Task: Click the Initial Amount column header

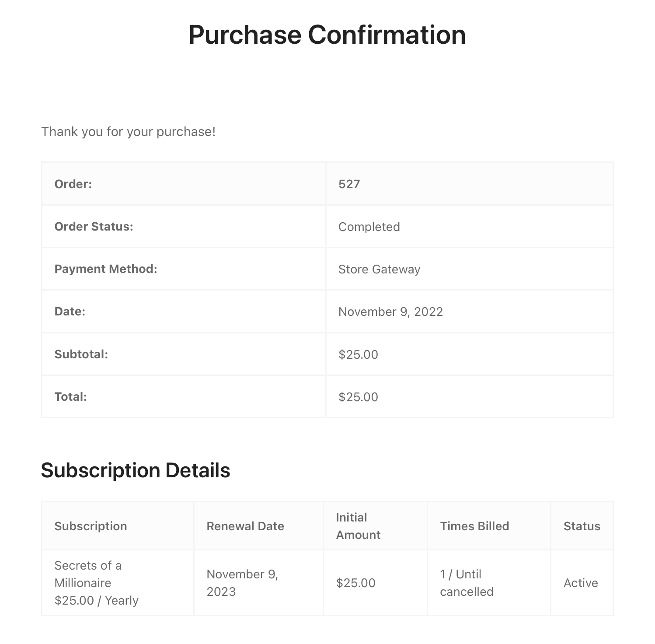Action: tap(358, 526)
